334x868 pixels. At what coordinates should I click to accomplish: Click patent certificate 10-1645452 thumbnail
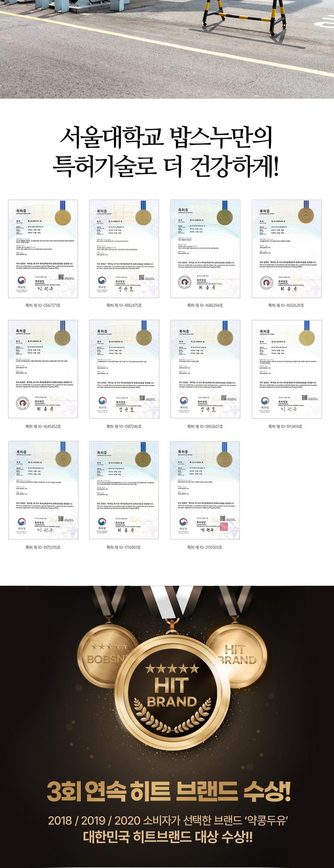pos(43,369)
